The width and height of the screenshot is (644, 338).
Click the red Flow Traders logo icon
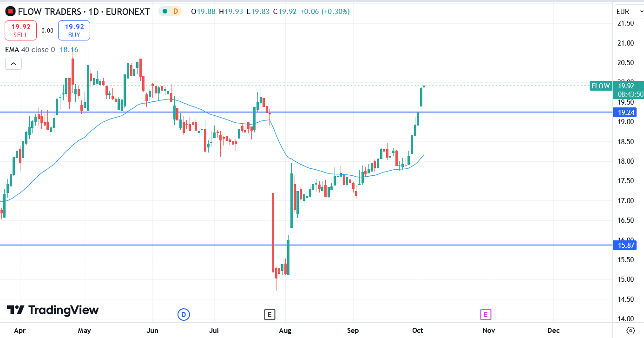point(10,12)
